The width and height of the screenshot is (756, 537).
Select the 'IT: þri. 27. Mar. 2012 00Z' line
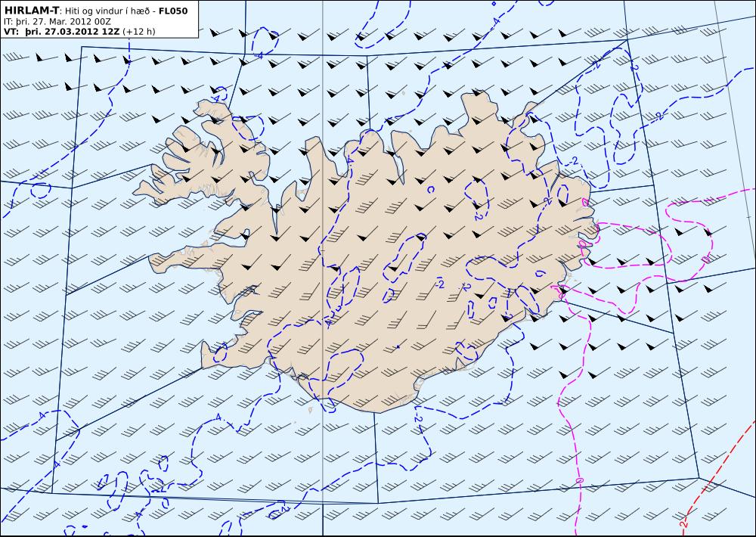[x=57, y=21]
